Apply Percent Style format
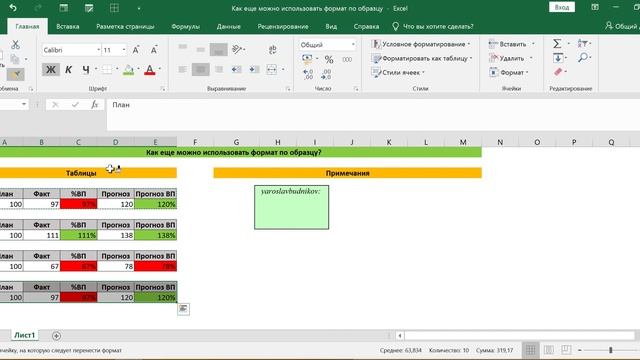The image size is (640, 360). point(329,60)
